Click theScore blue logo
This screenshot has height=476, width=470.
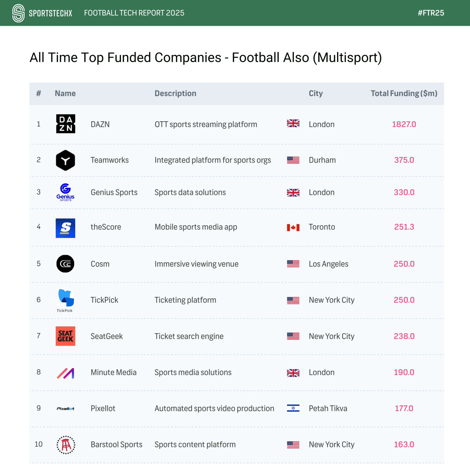point(65,228)
